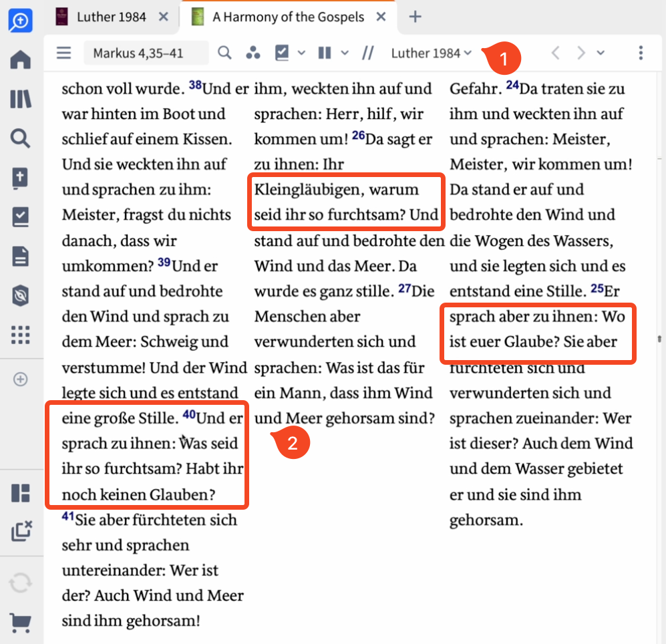Toggle parallel resource mode with the // icon

[x=368, y=52]
